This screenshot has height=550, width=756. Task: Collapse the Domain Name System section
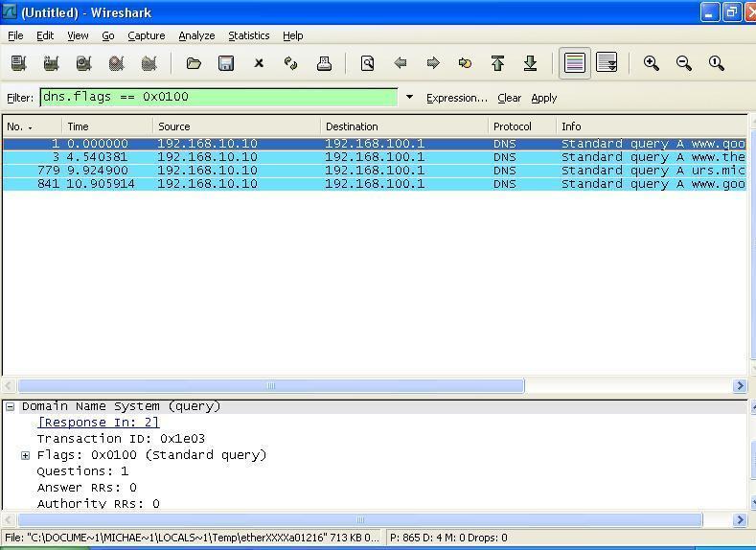[x=10, y=406]
